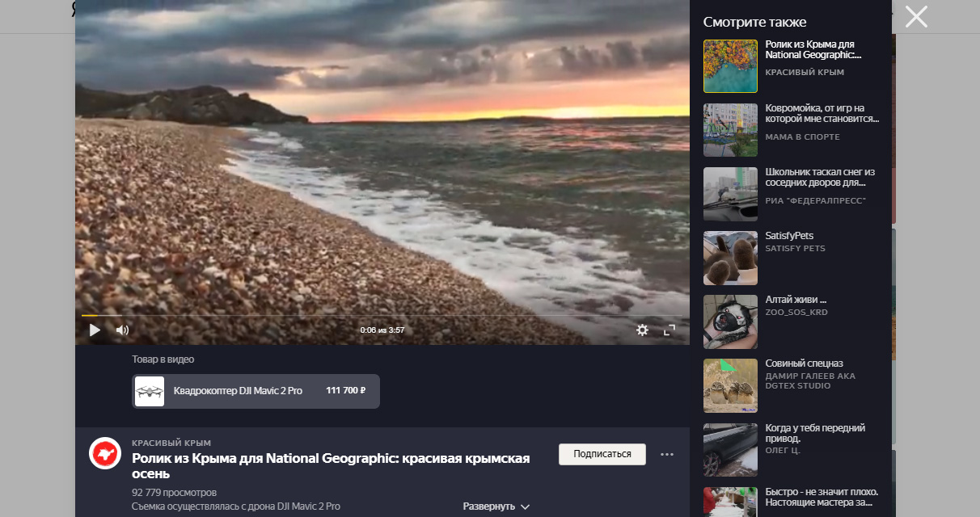980x517 pixels.
Task: Open thumbnail for Школьник таскал снег video
Action: click(730, 194)
